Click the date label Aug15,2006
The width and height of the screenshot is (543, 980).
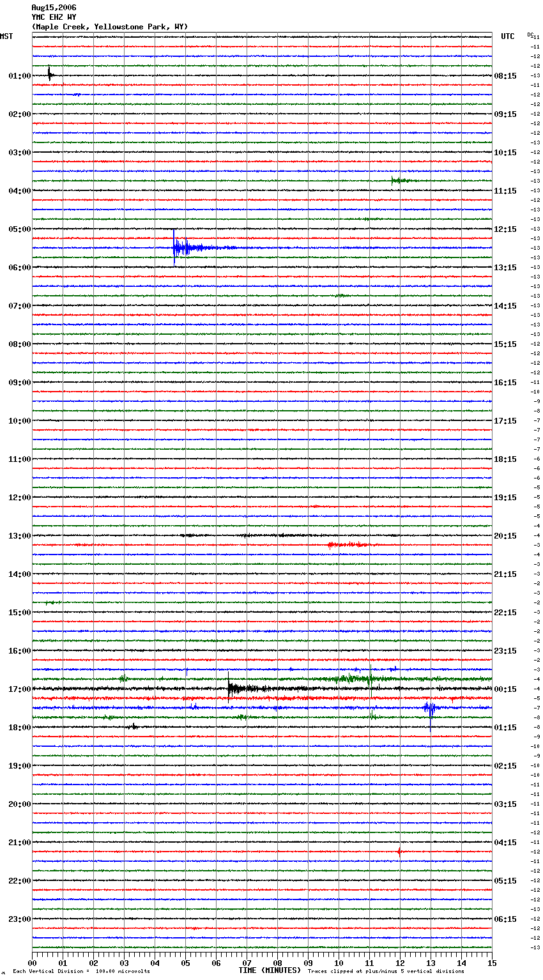click(54, 8)
